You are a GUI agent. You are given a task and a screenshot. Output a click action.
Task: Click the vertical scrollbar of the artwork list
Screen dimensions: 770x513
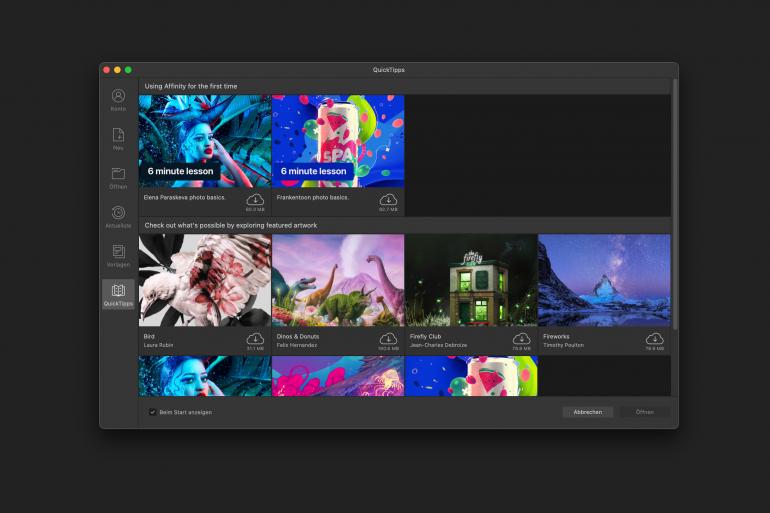click(675, 204)
